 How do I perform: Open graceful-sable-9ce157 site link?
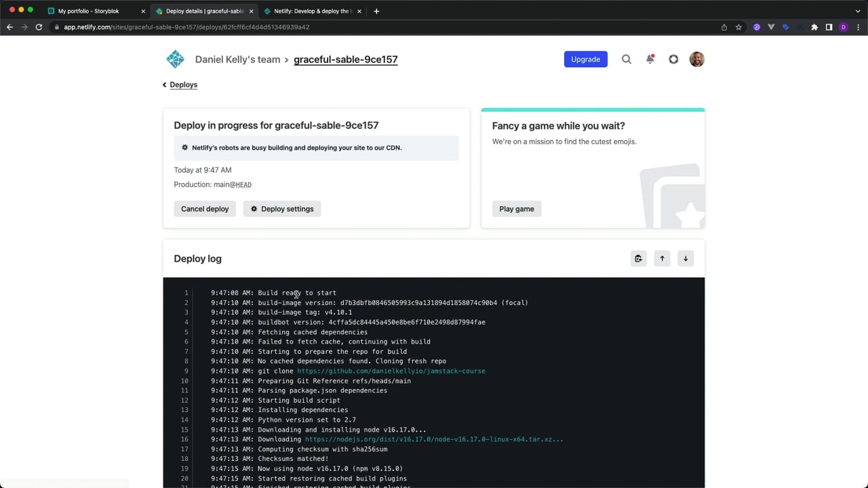point(346,60)
